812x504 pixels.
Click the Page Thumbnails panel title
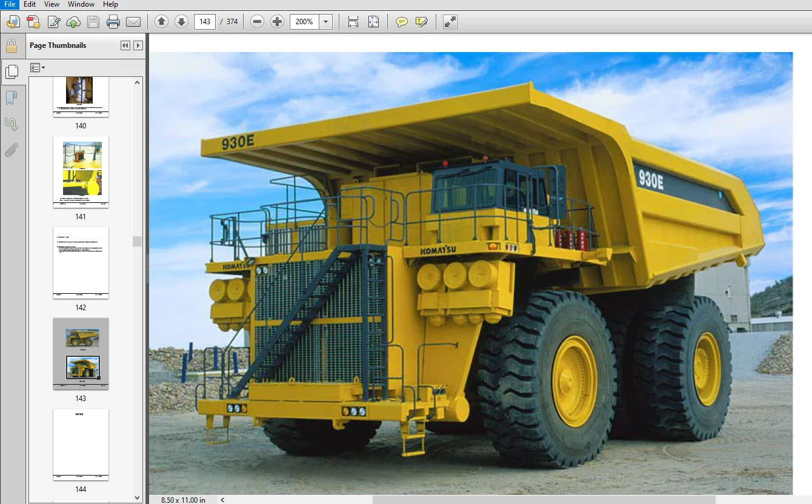(58, 45)
